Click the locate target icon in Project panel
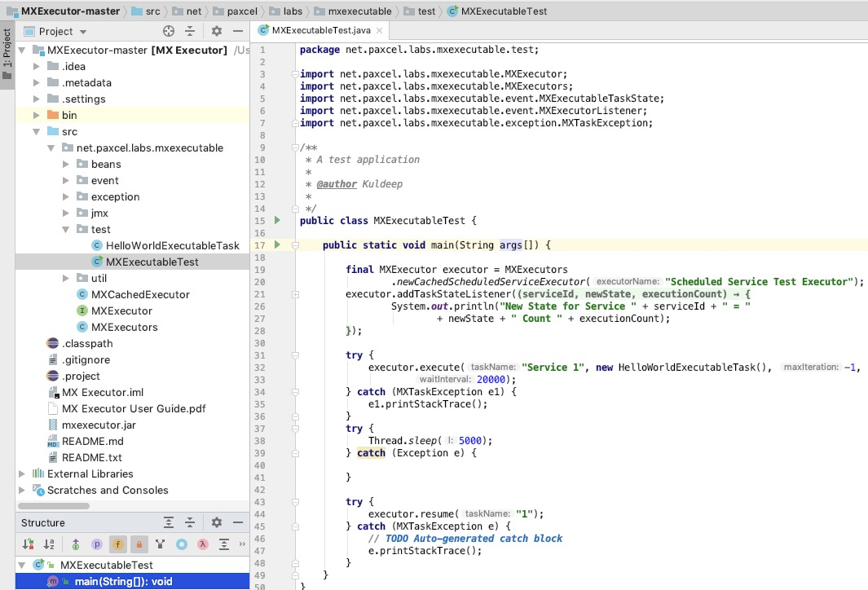 (169, 31)
